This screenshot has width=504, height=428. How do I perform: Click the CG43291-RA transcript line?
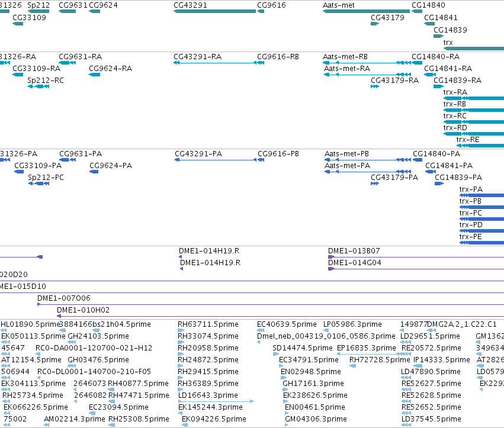[x=215, y=63]
